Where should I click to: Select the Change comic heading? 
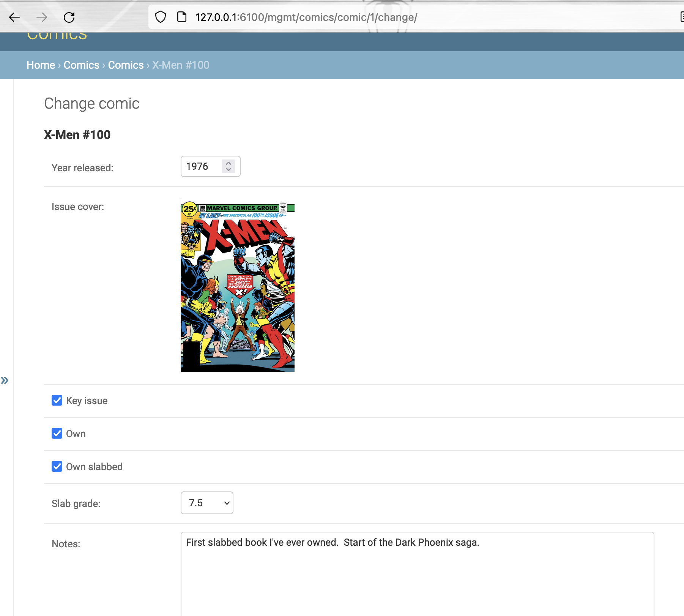coord(91,103)
